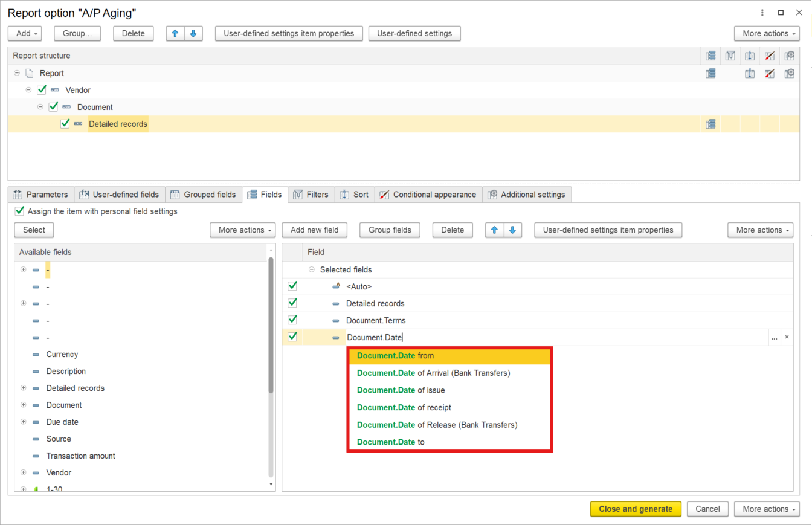
Task: Click the Add new field button
Action: 315,230
